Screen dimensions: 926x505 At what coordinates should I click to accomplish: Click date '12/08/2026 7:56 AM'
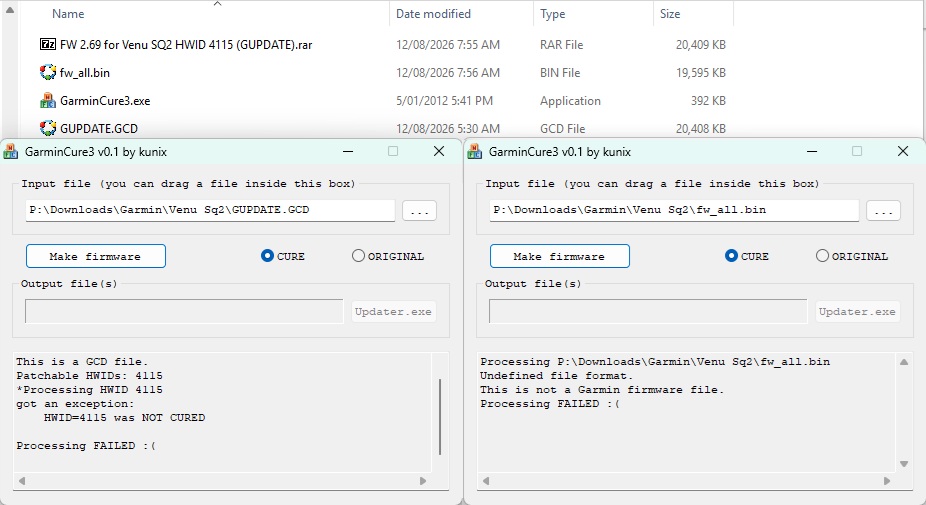pos(448,73)
